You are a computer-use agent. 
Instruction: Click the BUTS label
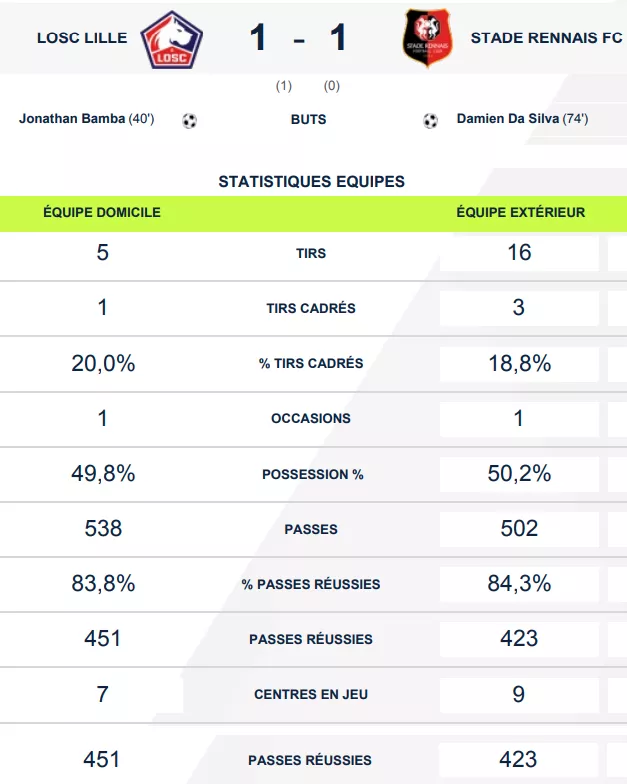click(x=308, y=119)
